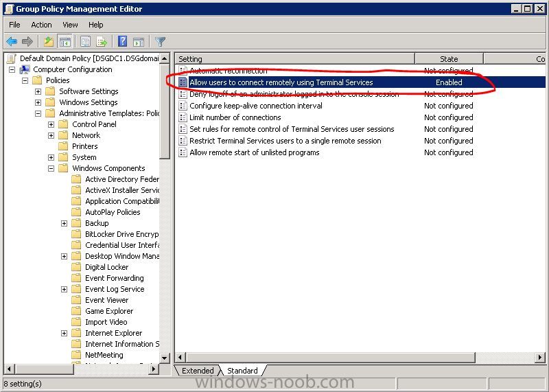The height and width of the screenshot is (392, 549).
Task: Click the Forward arrow toolbar icon
Action: pos(27,42)
